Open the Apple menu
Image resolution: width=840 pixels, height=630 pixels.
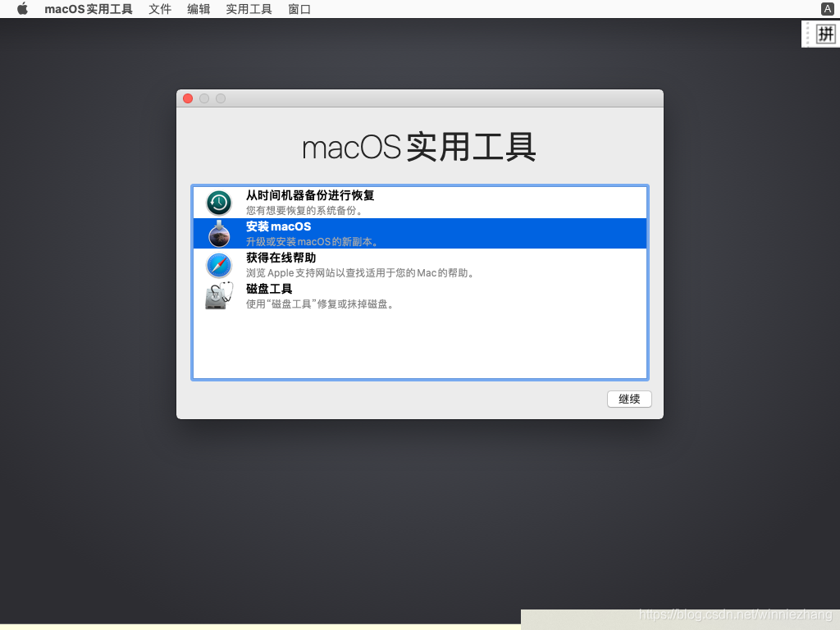tap(22, 9)
